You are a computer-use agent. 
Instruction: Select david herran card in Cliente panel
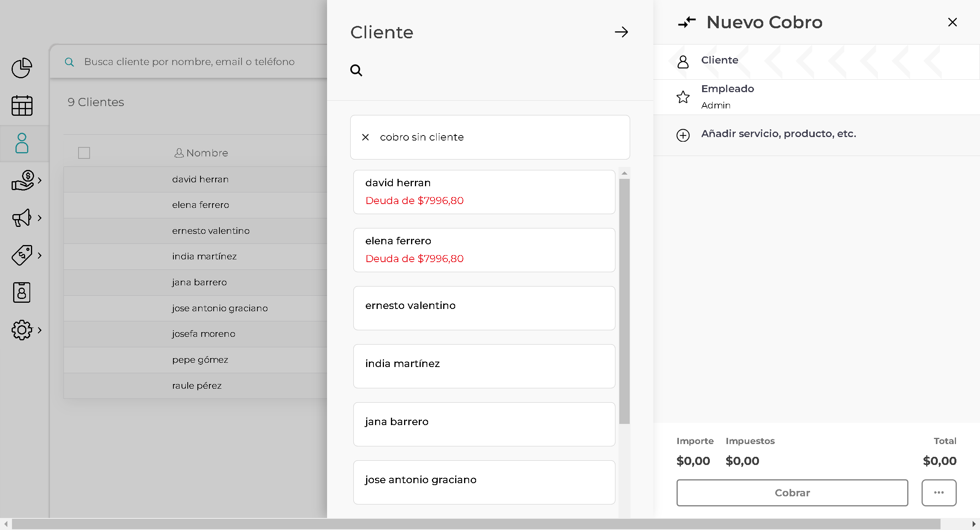[484, 192]
